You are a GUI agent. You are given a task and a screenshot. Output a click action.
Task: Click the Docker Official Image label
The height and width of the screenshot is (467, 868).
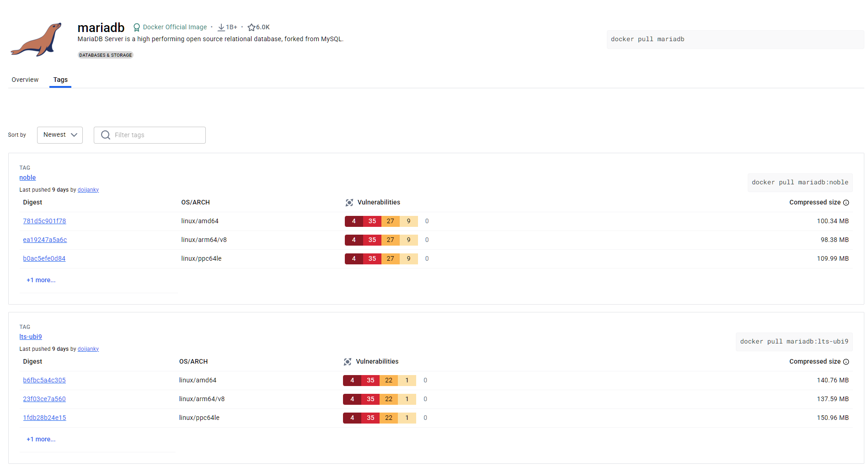tap(175, 27)
